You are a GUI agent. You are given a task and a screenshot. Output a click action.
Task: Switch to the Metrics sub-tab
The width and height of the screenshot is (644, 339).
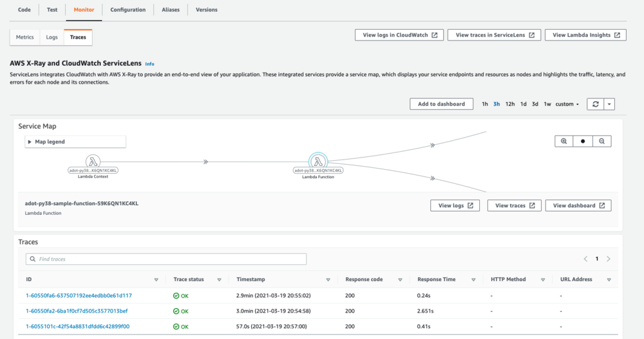click(24, 37)
